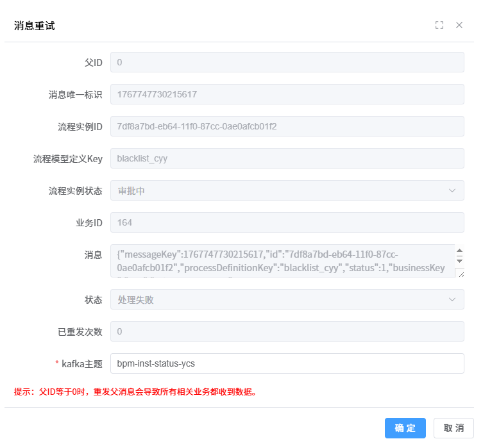The image size is (483, 448).
Task: Click the 流程实例状态 label
Action: pyautogui.click(x=76, y=191)
